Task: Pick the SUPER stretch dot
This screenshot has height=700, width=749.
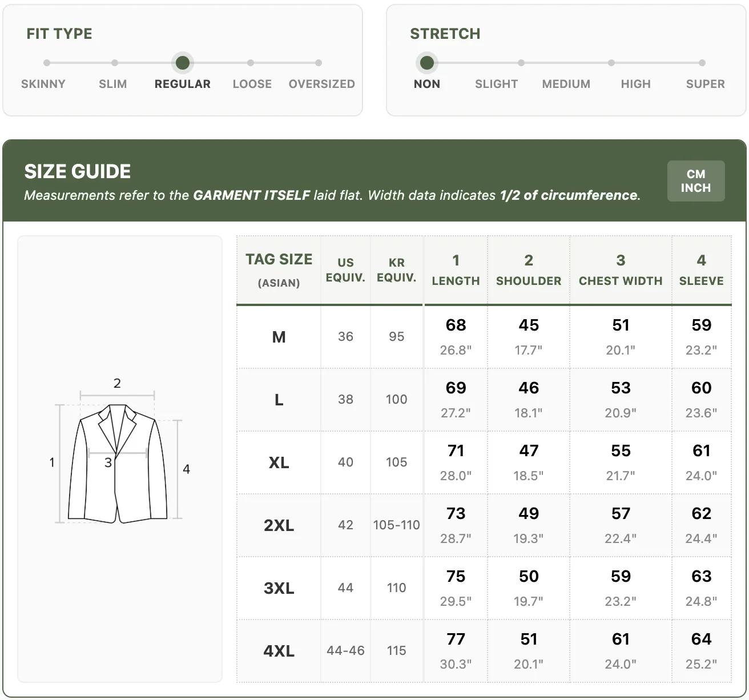Action: point(702,63)
